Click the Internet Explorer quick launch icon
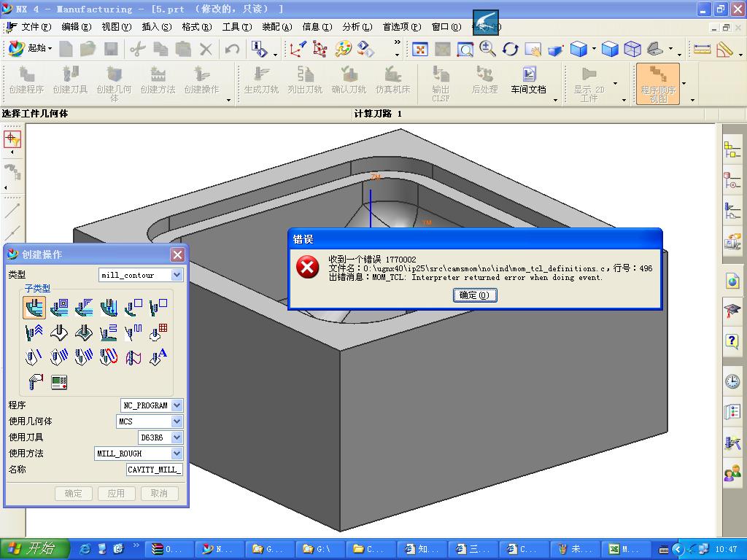Image resolution: width=747 pixels, height=560 pixels. (x=86, y=549)
